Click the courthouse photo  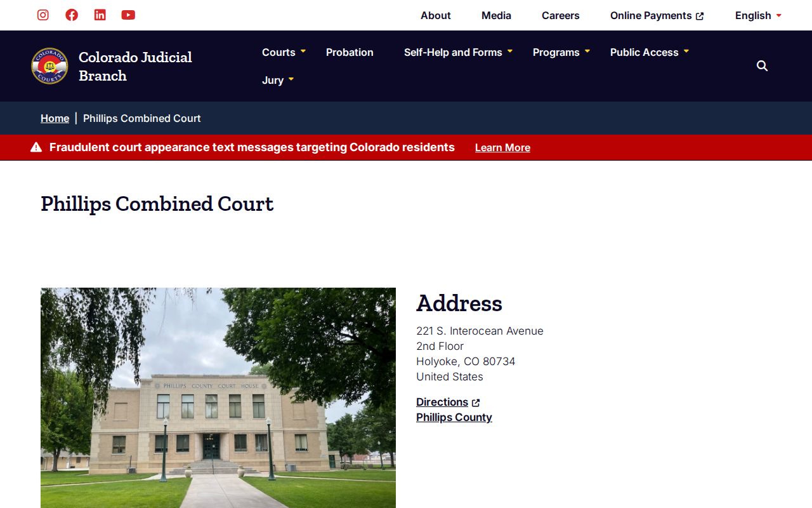tap(218, 398)
